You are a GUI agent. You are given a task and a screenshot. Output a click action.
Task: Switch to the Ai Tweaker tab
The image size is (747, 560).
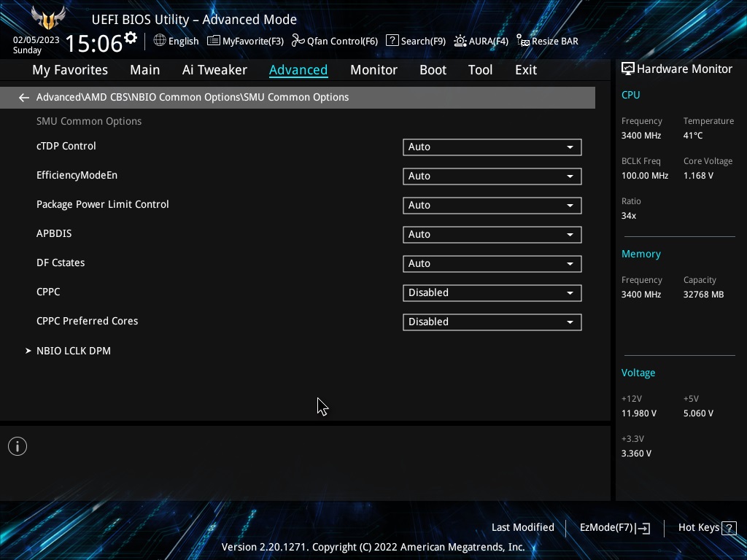214,70
